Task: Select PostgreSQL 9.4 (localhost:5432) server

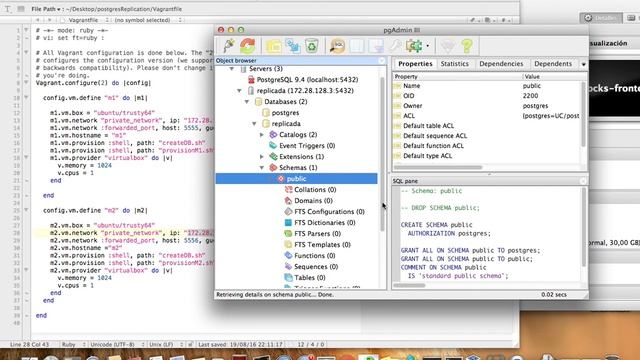Action: pos(307,80)
